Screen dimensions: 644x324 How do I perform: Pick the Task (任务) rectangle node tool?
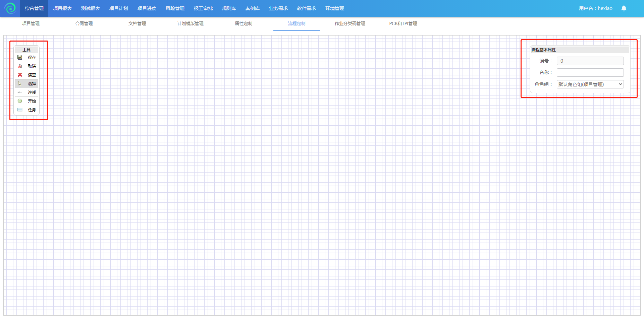(x=20, y=110)
